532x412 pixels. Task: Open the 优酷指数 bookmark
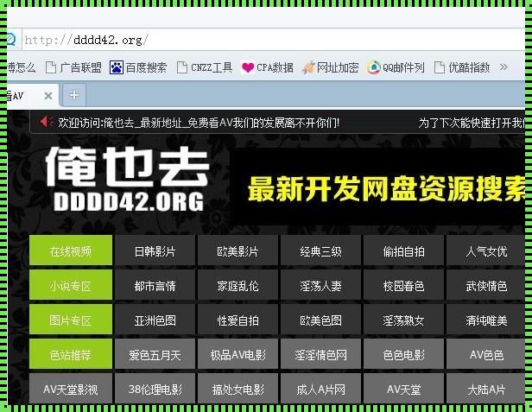coord(462,67)
